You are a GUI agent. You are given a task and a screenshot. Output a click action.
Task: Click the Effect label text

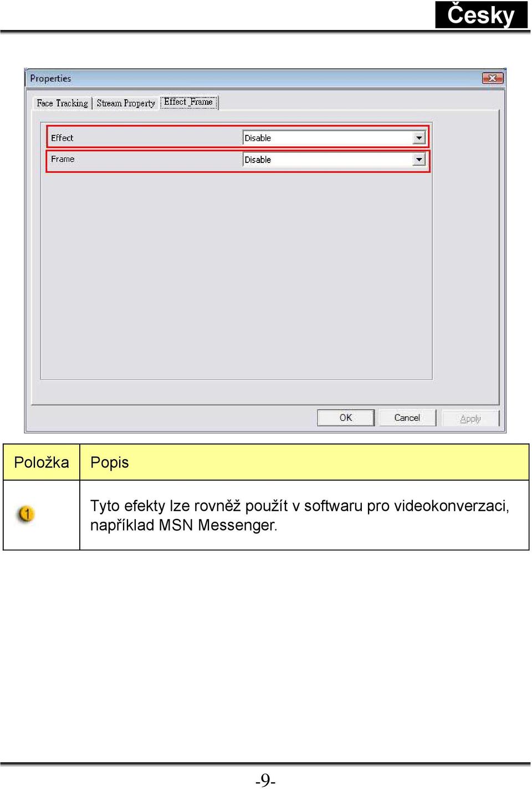(62, 138)
